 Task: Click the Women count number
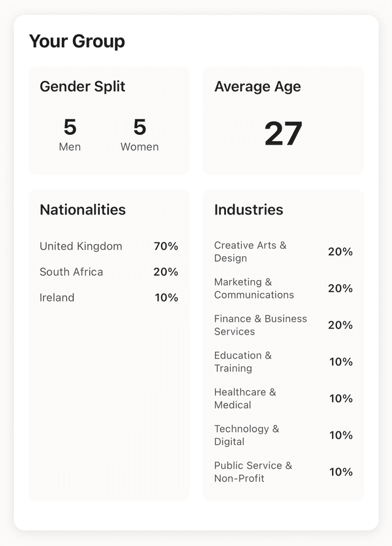coord(140,127)
